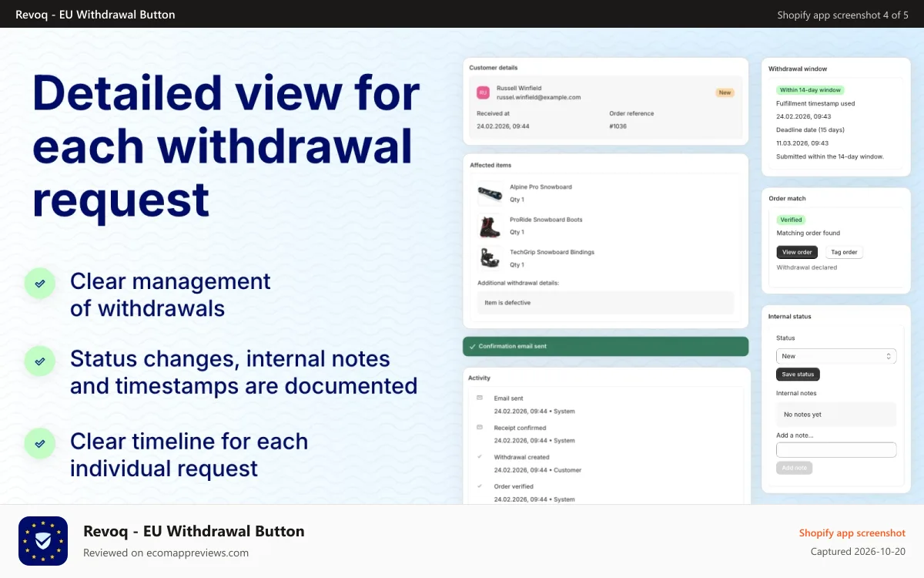Image resolution: width=924 pixels, height=578 pixels.
Task: Open the Status dropdown showing New
Action: [836, 356]
